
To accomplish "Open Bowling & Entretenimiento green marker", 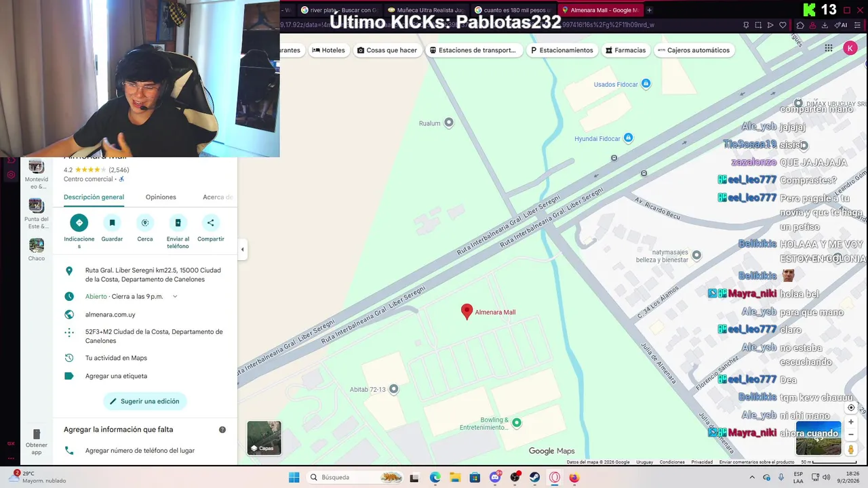I will point(517,423).
